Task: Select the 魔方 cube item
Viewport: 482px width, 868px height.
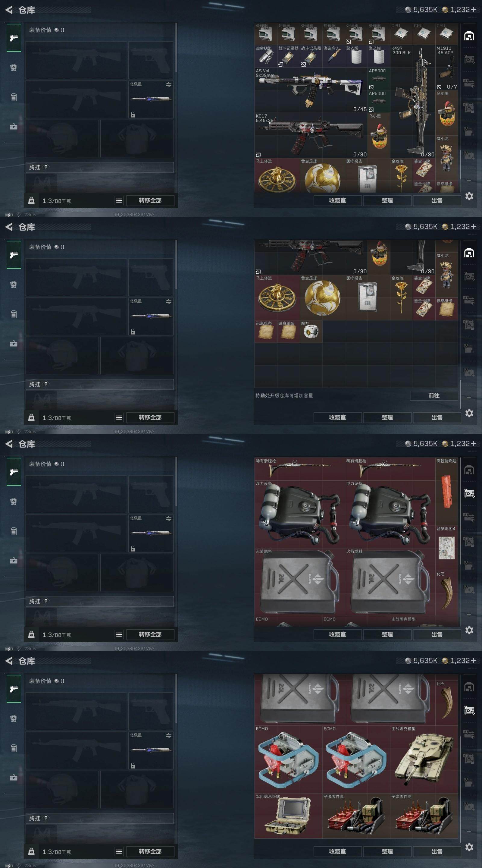Action: coord(311,332)
